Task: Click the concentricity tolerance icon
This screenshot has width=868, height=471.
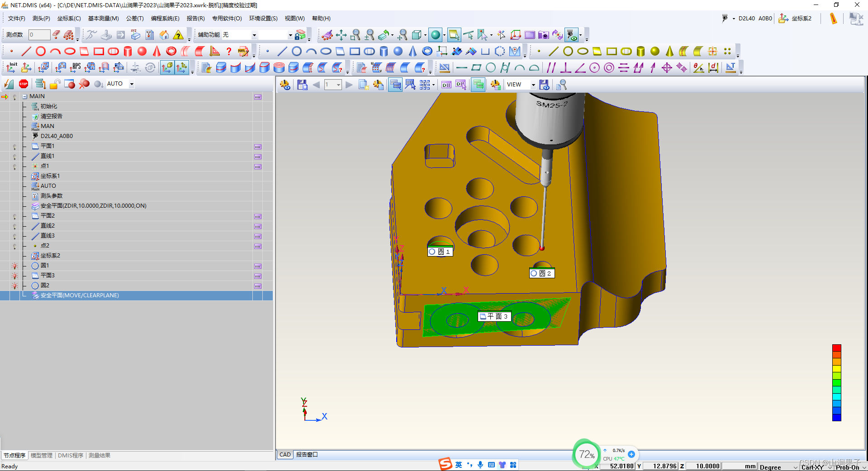Action: (609, 68)
